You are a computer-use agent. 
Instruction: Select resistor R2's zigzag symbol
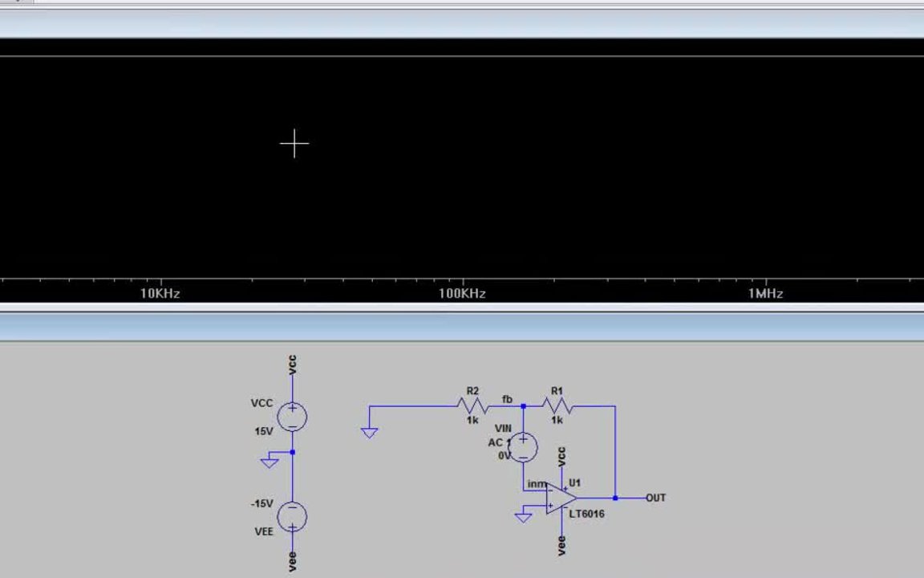pos(472,405)
